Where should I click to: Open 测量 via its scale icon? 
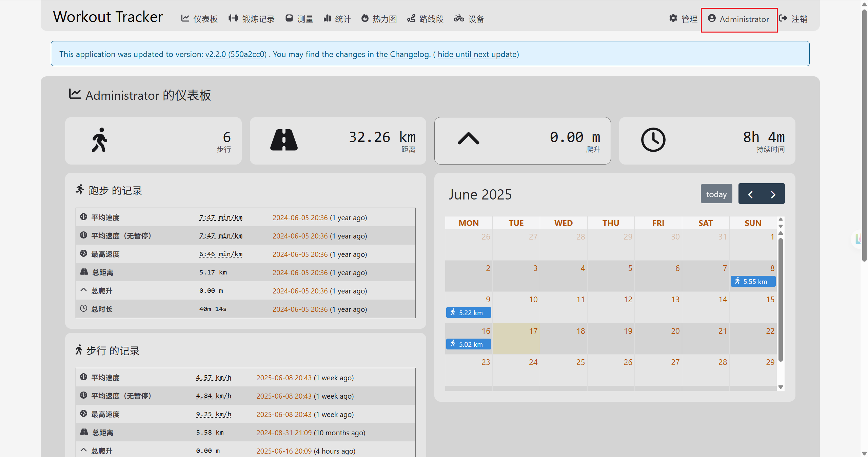289,18
